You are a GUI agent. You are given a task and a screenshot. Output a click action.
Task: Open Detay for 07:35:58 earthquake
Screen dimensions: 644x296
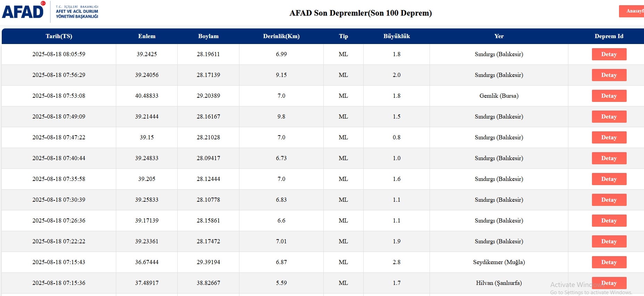pos(609,179)
